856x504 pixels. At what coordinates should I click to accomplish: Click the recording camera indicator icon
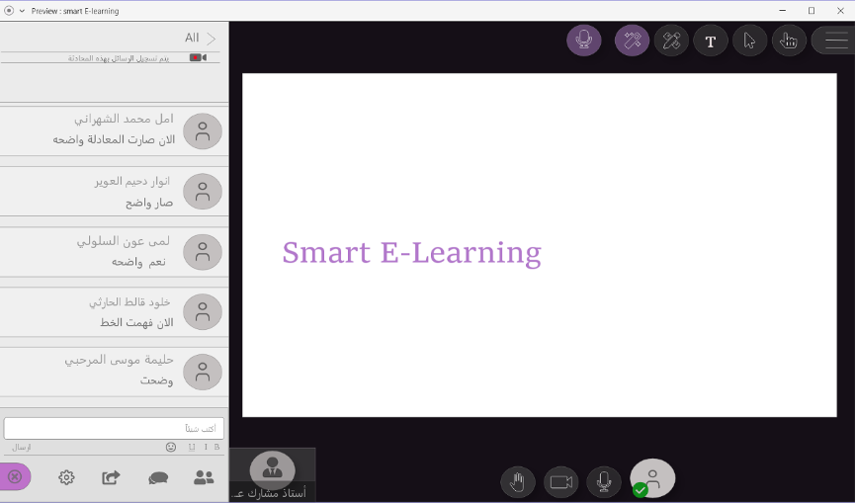(198, 57)
